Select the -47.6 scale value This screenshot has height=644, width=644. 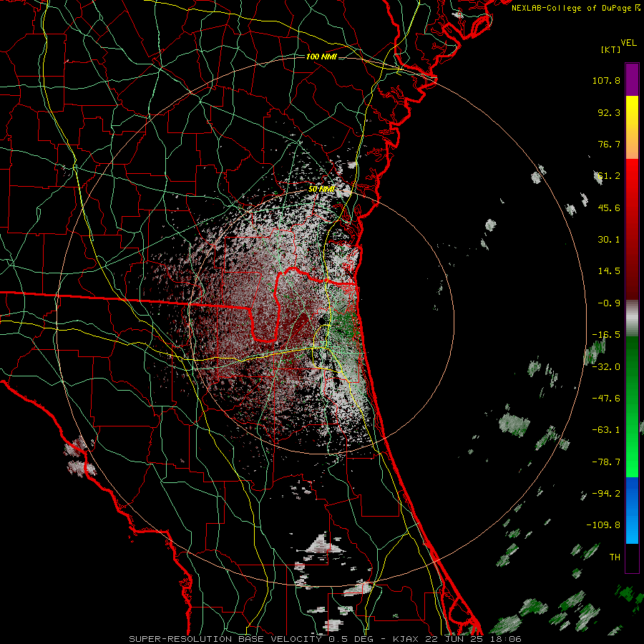tap(606, 399)
